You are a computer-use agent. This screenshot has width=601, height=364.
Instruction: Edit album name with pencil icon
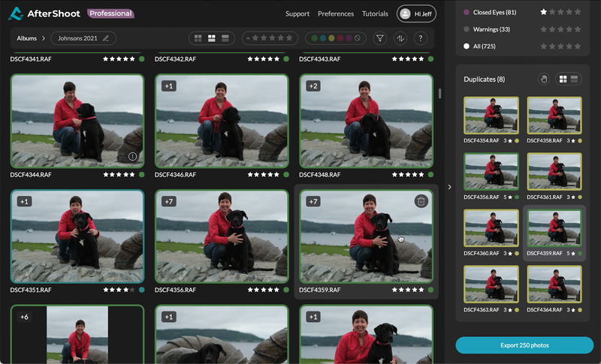pyautogui.click(x=106, y=38)
